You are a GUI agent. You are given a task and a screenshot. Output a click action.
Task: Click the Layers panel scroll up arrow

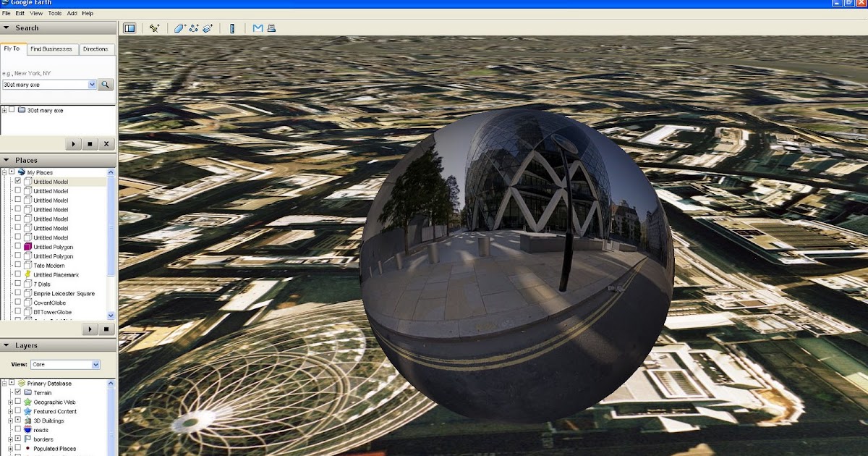[x=111, y=382]
